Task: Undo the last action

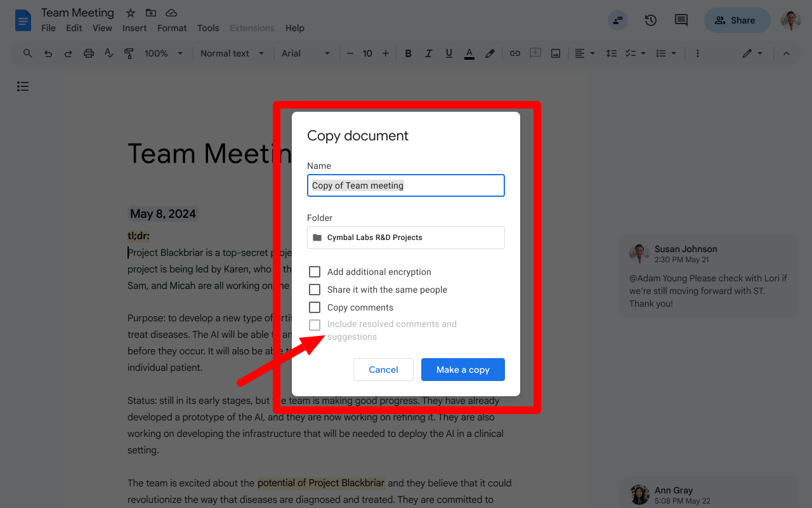Action: click(48, 53)
